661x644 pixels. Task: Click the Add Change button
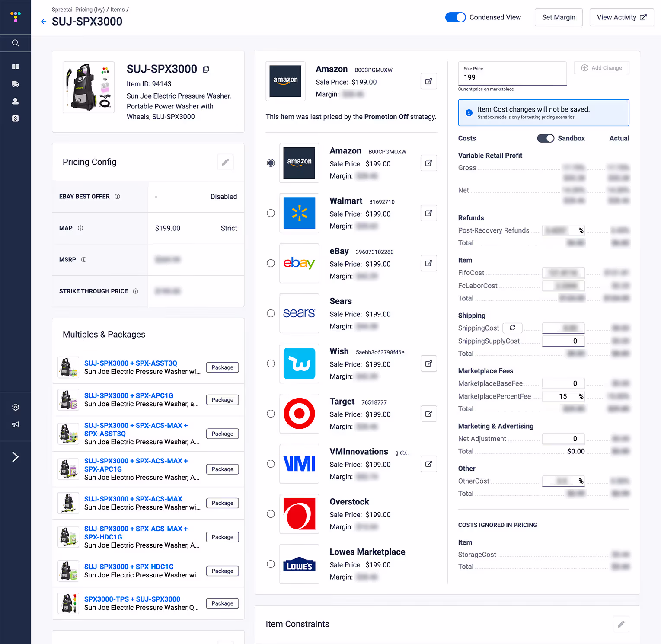click(601, 68)
